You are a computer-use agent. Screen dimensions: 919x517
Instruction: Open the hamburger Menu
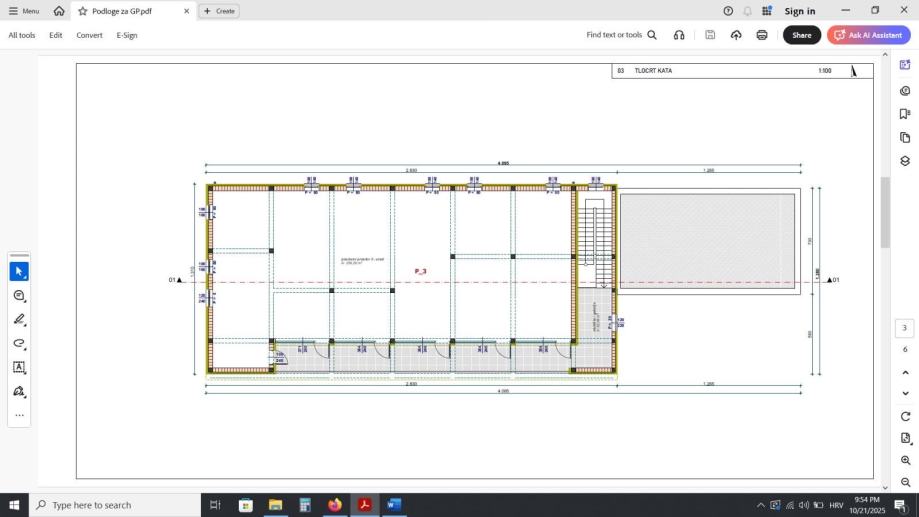pos(24,11)
